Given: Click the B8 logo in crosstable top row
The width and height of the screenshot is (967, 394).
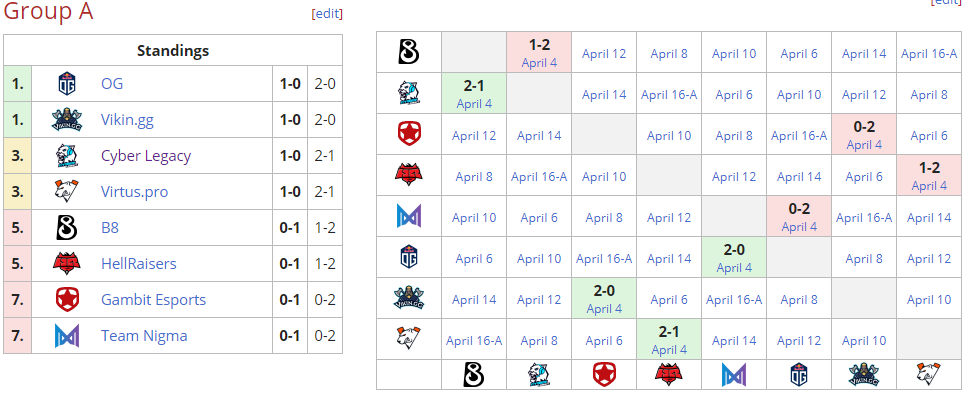Looking at the screenshot, I should 409,53.
